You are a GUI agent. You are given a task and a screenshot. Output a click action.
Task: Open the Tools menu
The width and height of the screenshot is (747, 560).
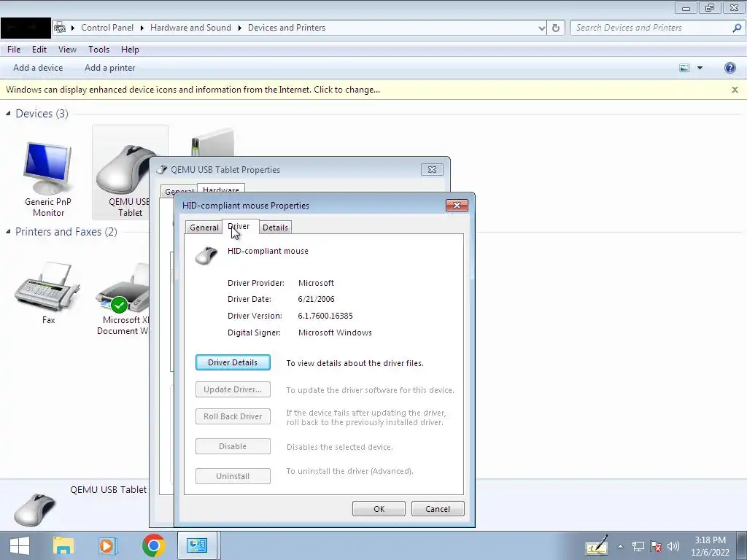(98, 50)
